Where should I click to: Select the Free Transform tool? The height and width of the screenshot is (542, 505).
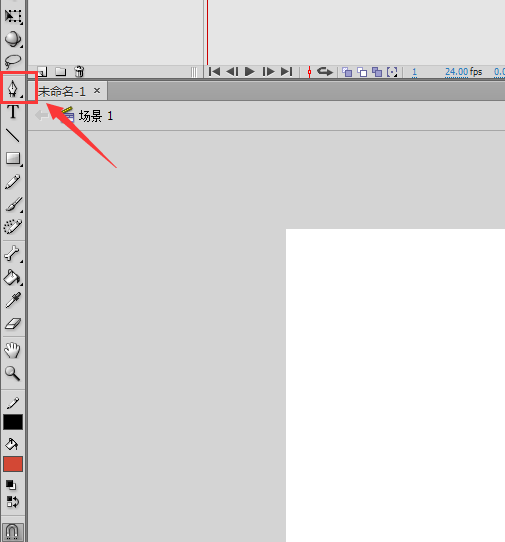(13, 16)
